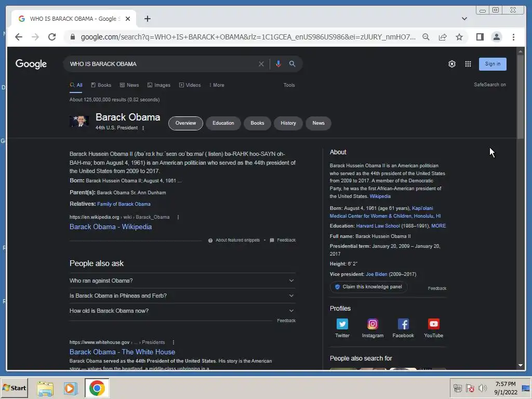The image size is (532, 399).
Task: Open Windows Explorer from taskbar
Action: click(x=45, y=388)
